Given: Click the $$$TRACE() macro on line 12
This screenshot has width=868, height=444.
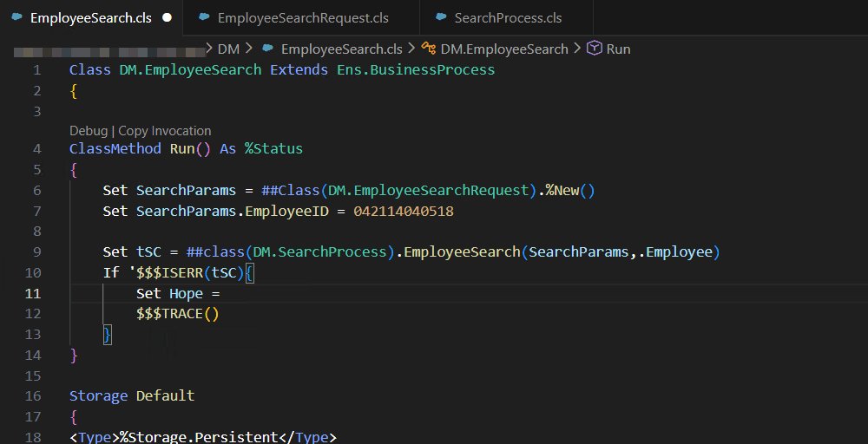Looking at the screenshot, I should (177, 314).
